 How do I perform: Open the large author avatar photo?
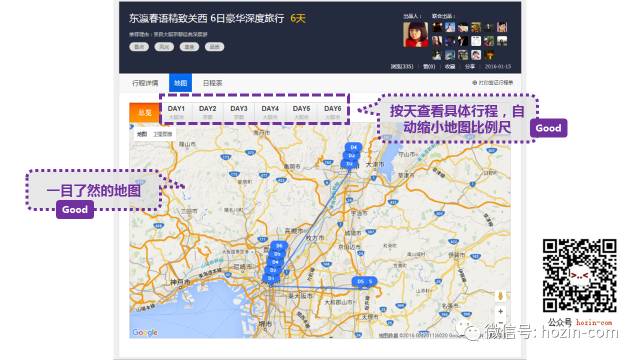416,34
